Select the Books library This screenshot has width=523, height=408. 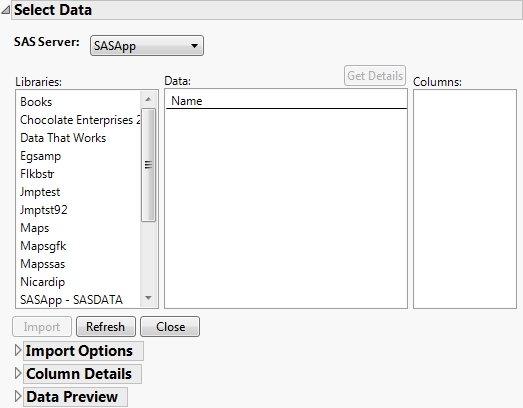click(x=36, y=102)
